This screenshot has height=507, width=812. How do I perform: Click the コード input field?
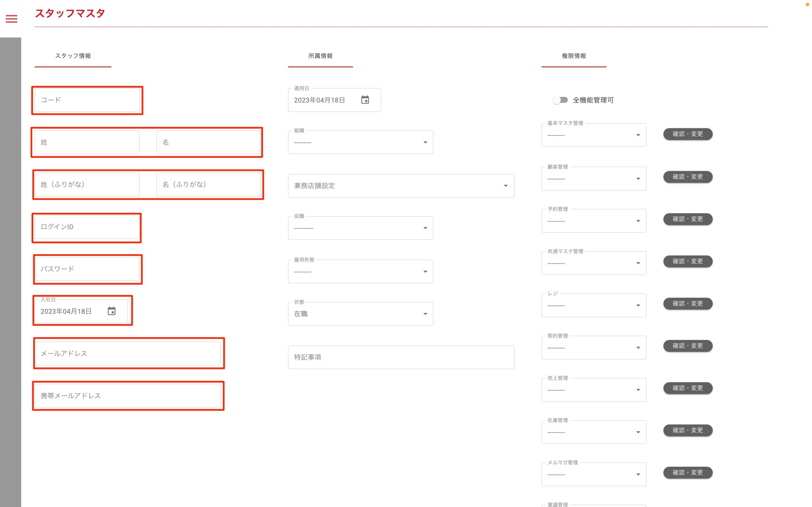point(87,100)
